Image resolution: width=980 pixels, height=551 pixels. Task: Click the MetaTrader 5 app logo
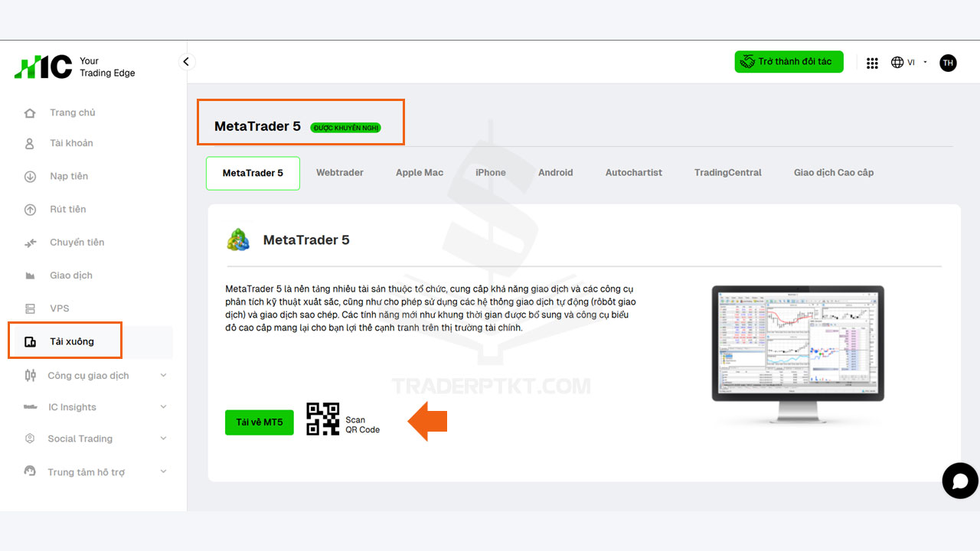(238, 240)
